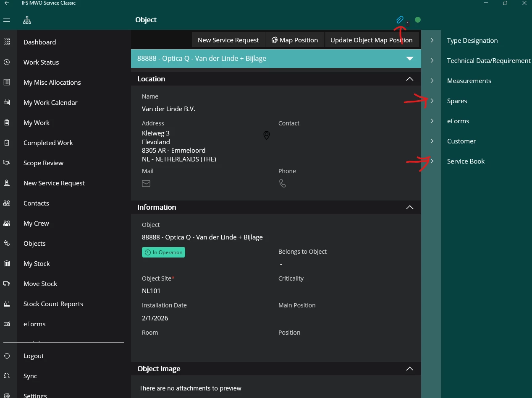Click the Map Position button
Screen dimensions: 532x398
[x=294, y=40]
